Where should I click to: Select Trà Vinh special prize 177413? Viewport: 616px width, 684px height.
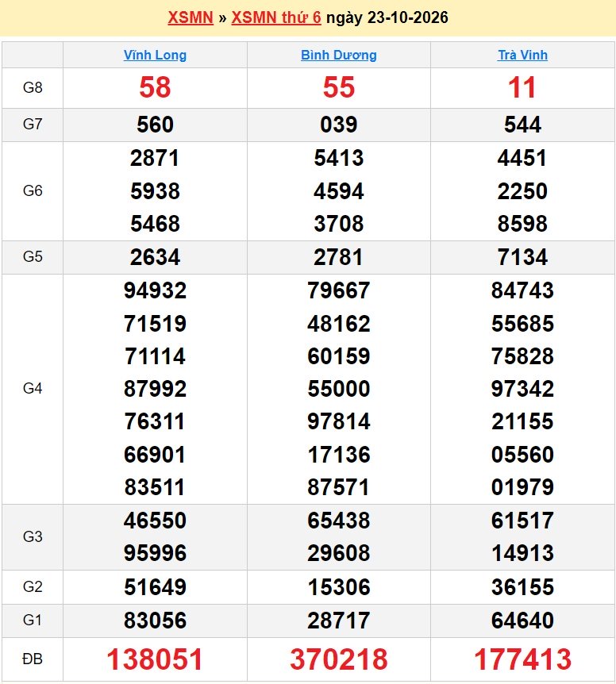coord(522,659)
